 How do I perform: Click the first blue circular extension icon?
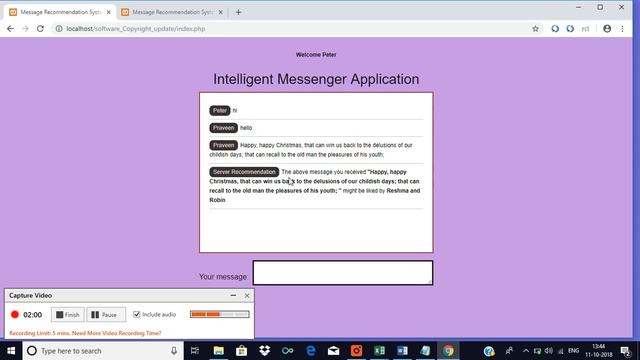555,29
